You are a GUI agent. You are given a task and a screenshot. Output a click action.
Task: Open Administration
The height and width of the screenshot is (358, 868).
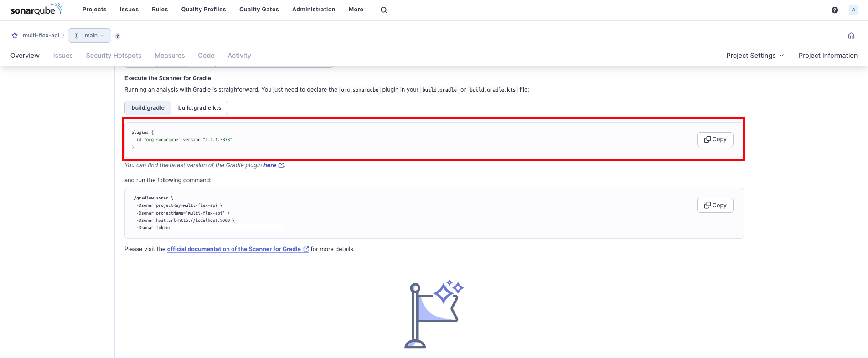point(314,10)
